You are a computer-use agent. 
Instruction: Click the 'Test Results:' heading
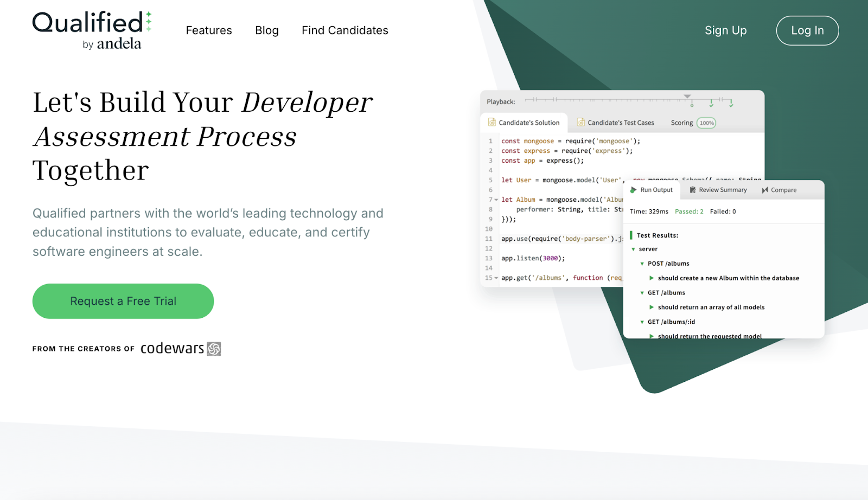657,235
